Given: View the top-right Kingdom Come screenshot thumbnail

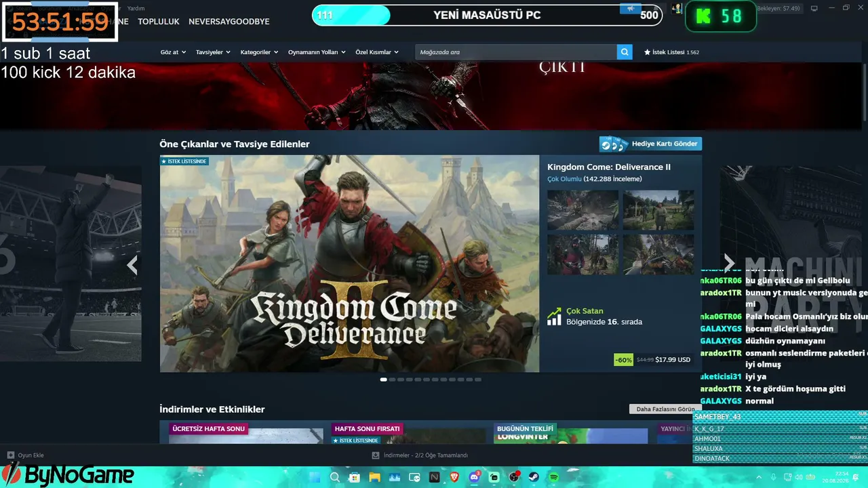Looking at the screenshot, I should (658, 210).
